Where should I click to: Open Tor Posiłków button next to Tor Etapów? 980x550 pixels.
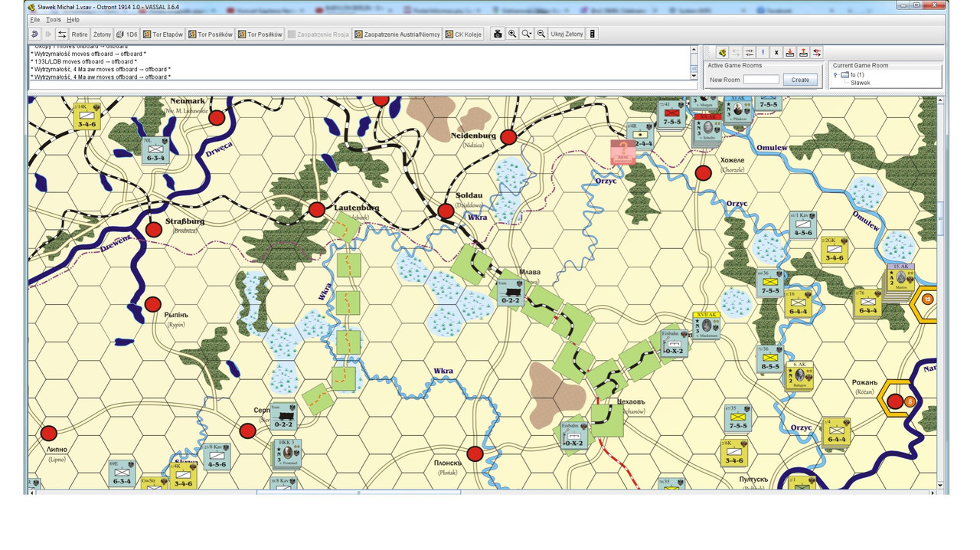coord(211,34)
